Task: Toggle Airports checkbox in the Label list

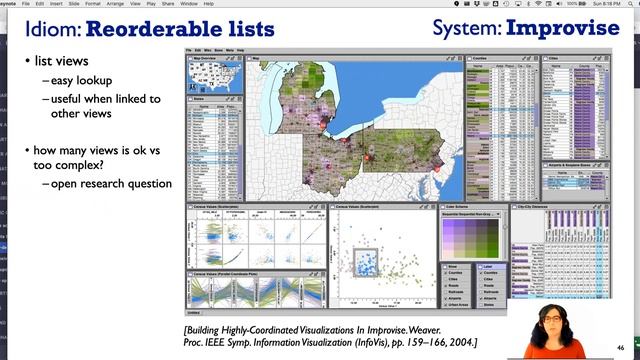Action: pyautogui.click(x=481, y=298)
